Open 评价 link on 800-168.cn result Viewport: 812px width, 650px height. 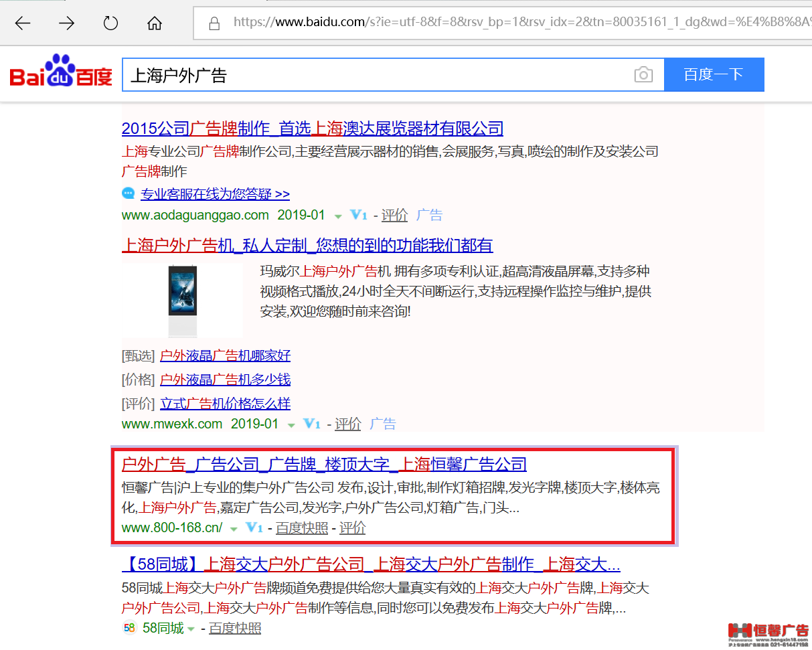pyautogui.click(x=352, y=528)
